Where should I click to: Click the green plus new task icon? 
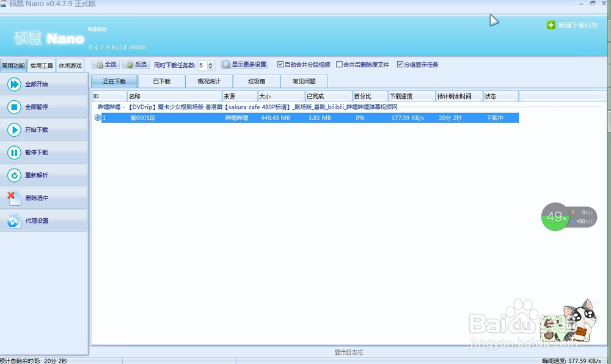[551, 25]
